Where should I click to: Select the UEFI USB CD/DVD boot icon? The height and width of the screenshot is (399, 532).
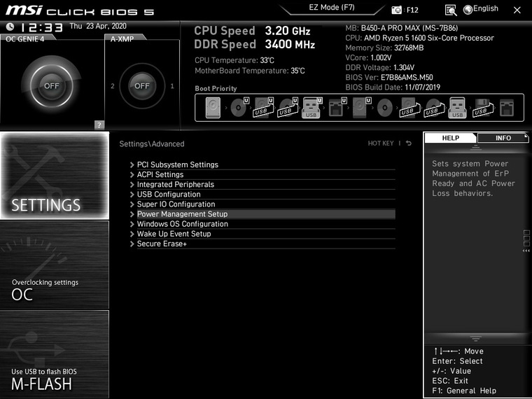(288, 108)
